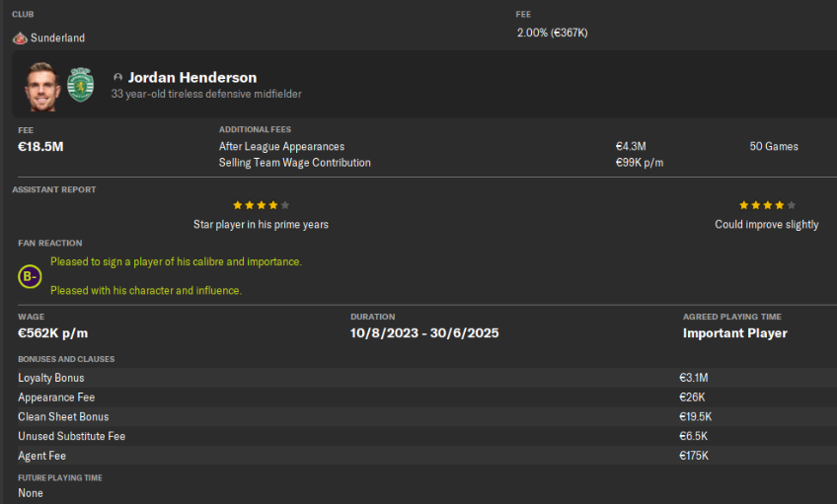Screen dimensions: 837x504
Task: Click the star rating above 'Star player in his prime years'
Action: 261,205
